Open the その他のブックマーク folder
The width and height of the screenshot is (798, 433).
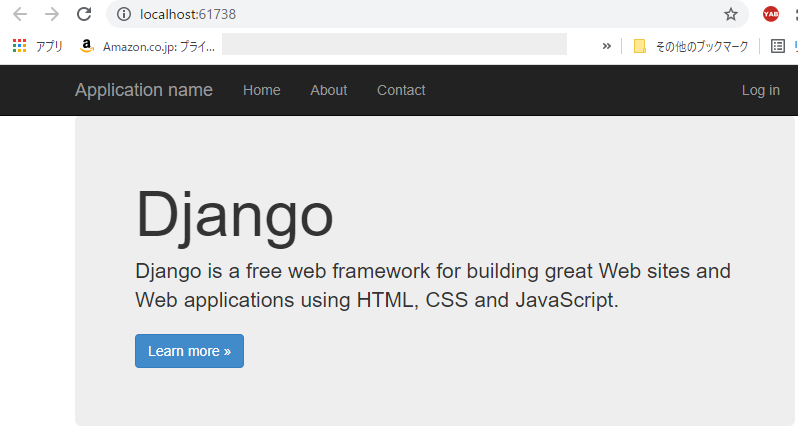[691, 46]
